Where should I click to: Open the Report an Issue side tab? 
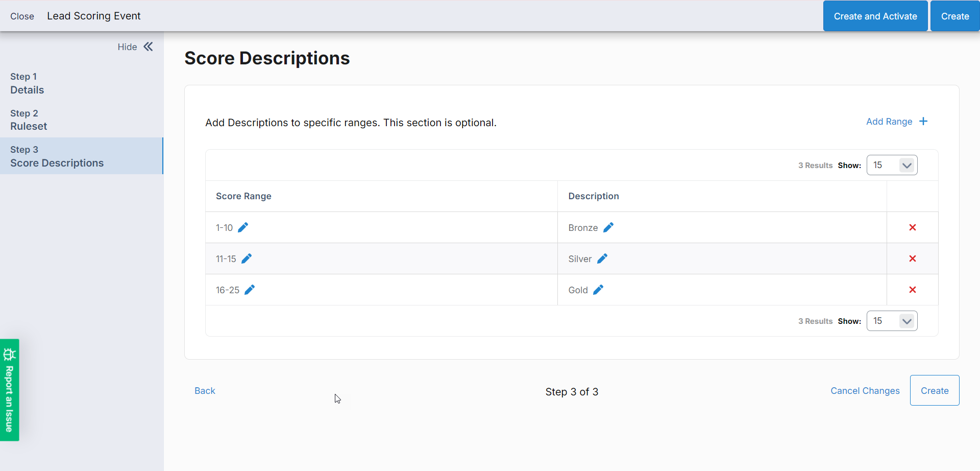(9, 390)
